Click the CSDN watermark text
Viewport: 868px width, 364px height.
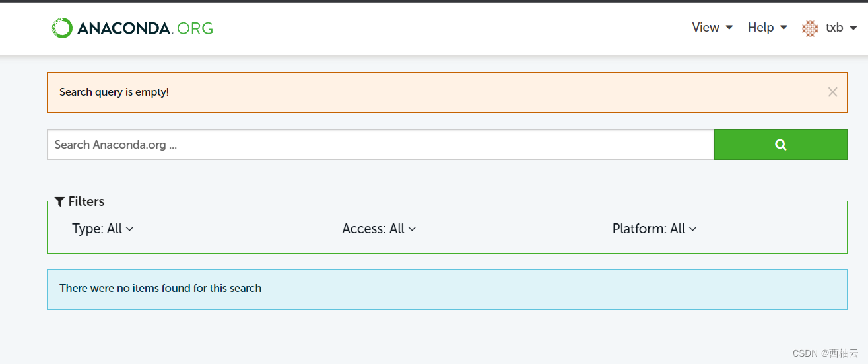(x=825, y=353)
